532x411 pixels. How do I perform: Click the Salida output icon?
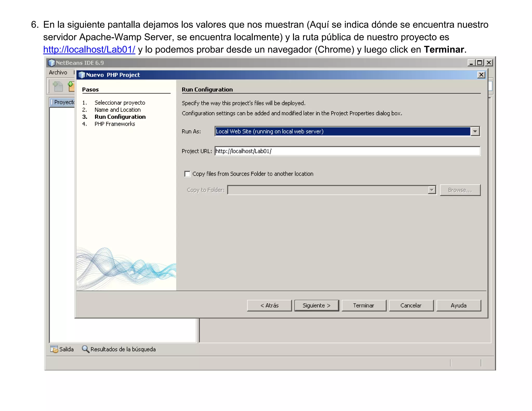pyautogui.click(x=54, y=349)
